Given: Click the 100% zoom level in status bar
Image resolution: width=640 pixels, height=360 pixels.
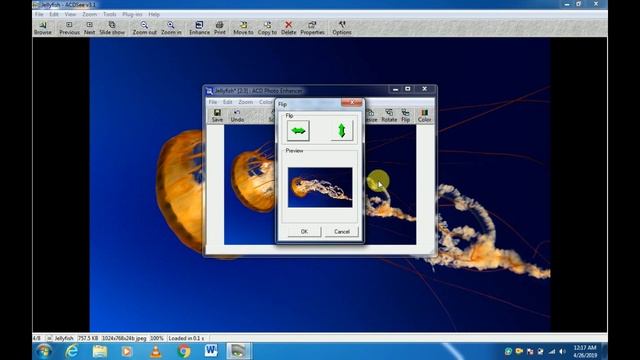Looking at the screenshot, I should click(157, 338).
